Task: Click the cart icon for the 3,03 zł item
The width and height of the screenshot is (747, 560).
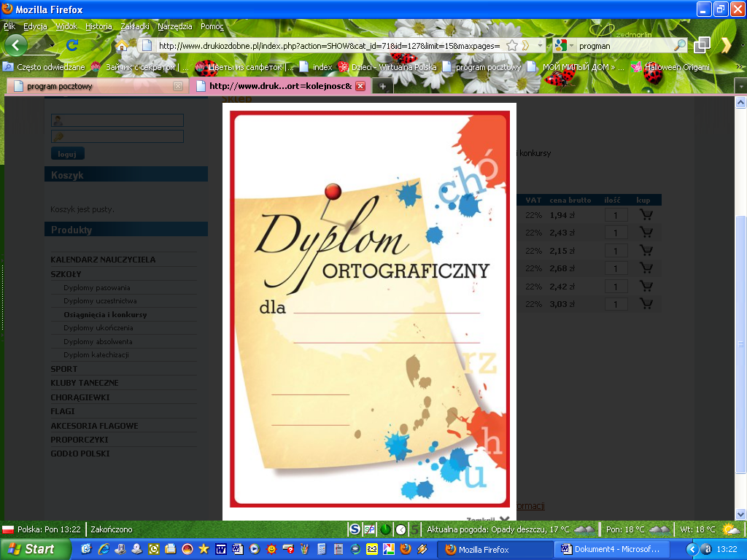Action: point(645,304)
